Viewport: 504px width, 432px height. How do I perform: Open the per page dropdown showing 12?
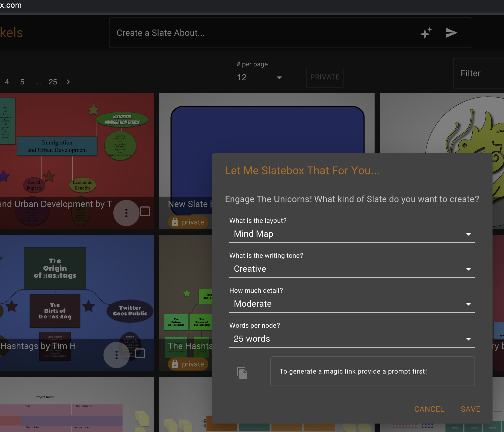(x=261, y=78)
